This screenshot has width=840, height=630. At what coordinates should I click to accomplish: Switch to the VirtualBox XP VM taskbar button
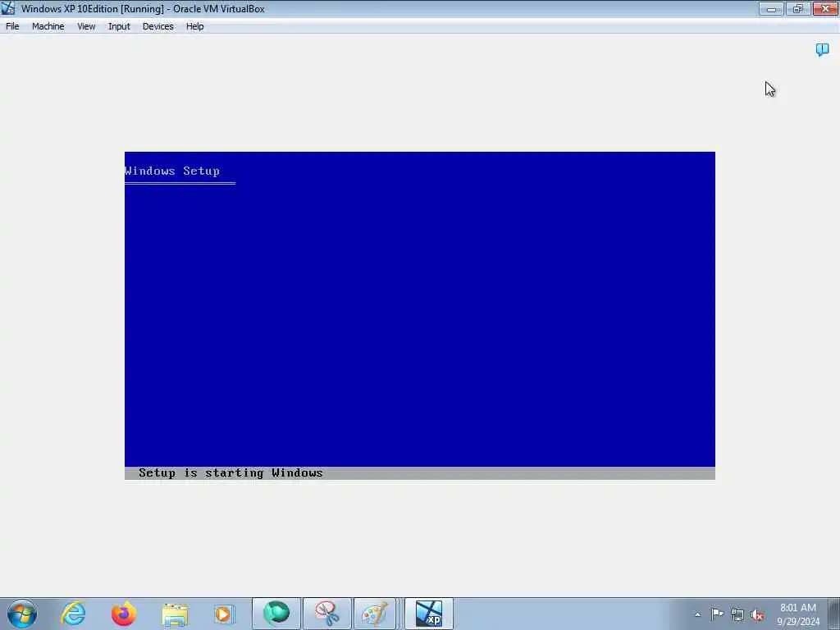428,614
